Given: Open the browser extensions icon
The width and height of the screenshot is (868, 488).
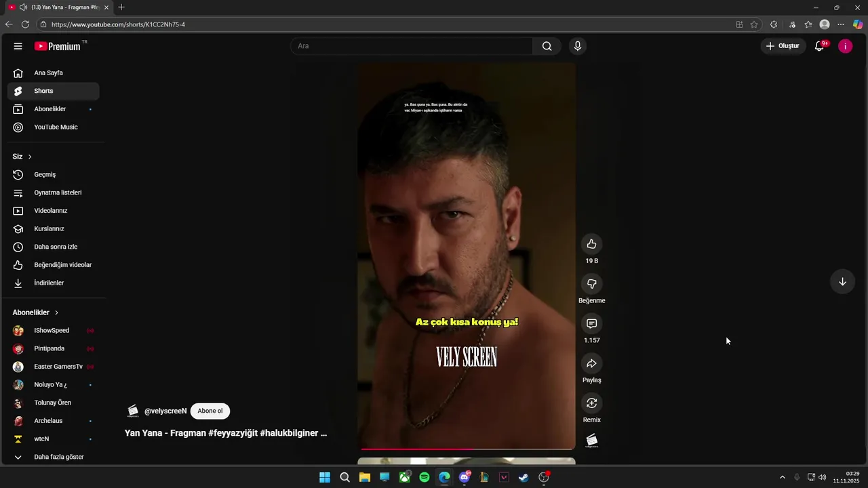Looking at the screenshot, I should [774, 24].
